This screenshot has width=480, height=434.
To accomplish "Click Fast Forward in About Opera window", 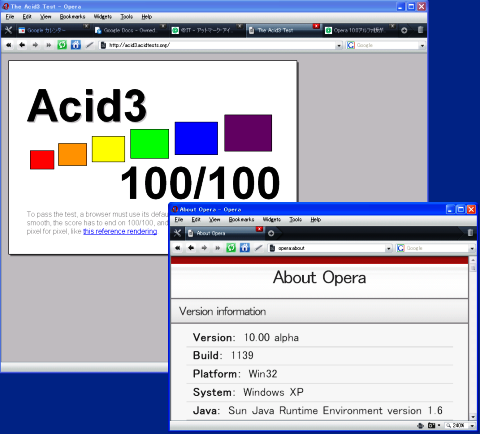I will (218, 248).
